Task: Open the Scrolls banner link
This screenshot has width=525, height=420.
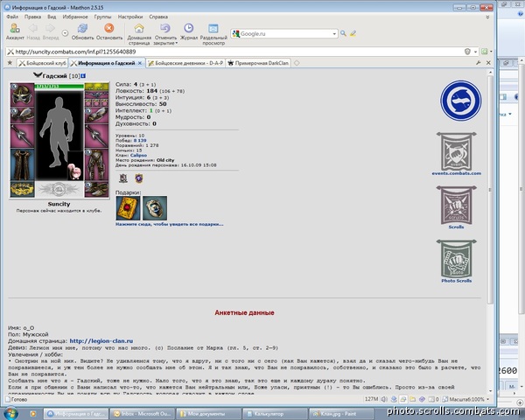Action: pos(457,207)
